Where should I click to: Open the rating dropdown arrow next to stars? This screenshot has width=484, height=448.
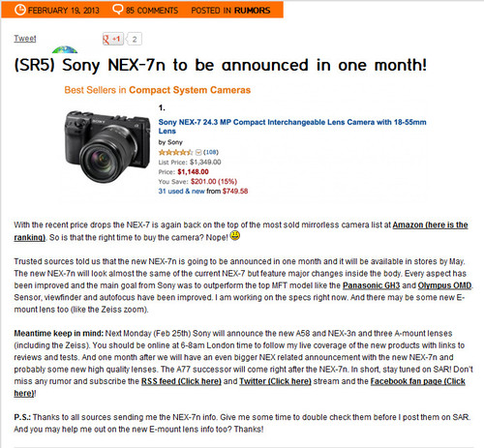198,152
